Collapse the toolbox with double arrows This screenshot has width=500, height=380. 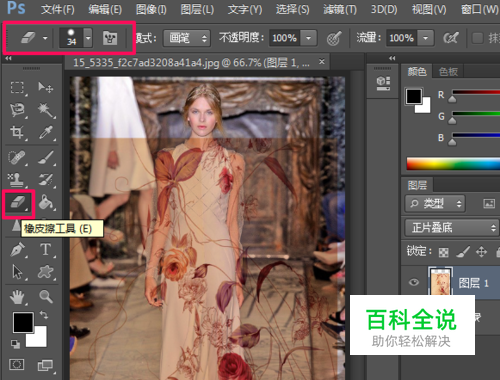coord(8,58)
